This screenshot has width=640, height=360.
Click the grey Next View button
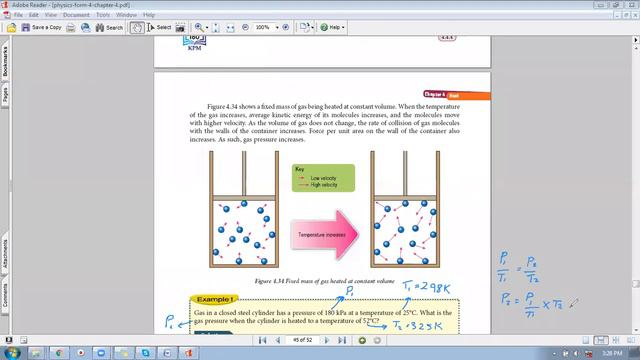pos(377,340)
